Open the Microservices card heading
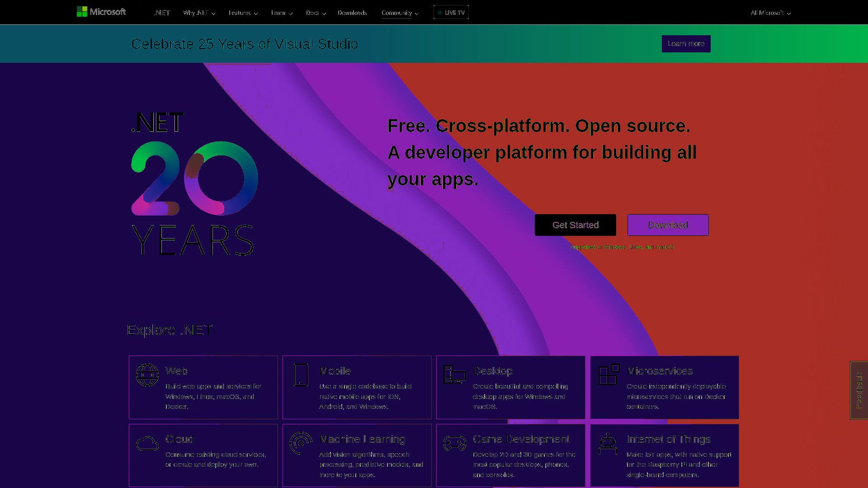The height and width of the screenshot is (488, 868). (660, 371)
